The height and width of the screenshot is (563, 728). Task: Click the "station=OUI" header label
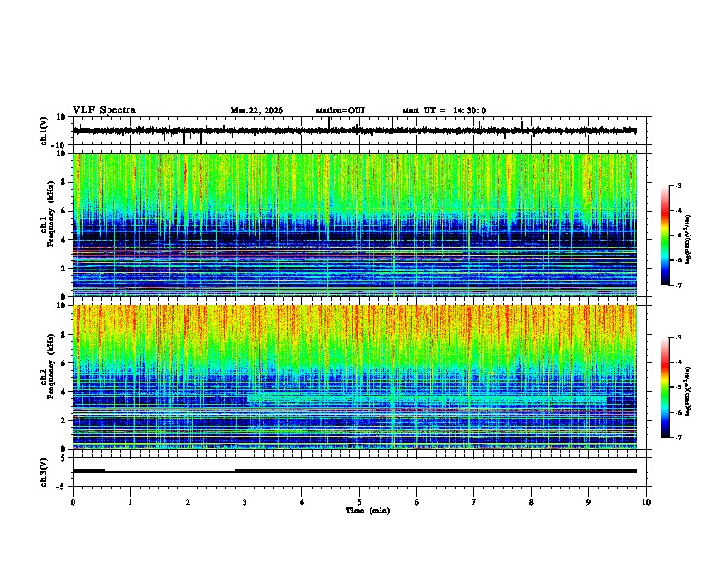340,110
